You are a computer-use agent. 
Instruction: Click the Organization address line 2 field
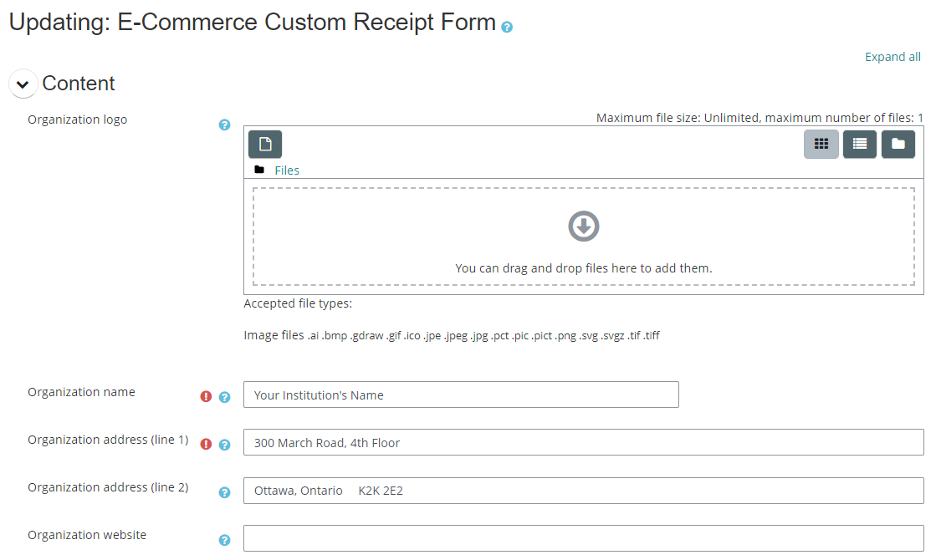point(583,491)
